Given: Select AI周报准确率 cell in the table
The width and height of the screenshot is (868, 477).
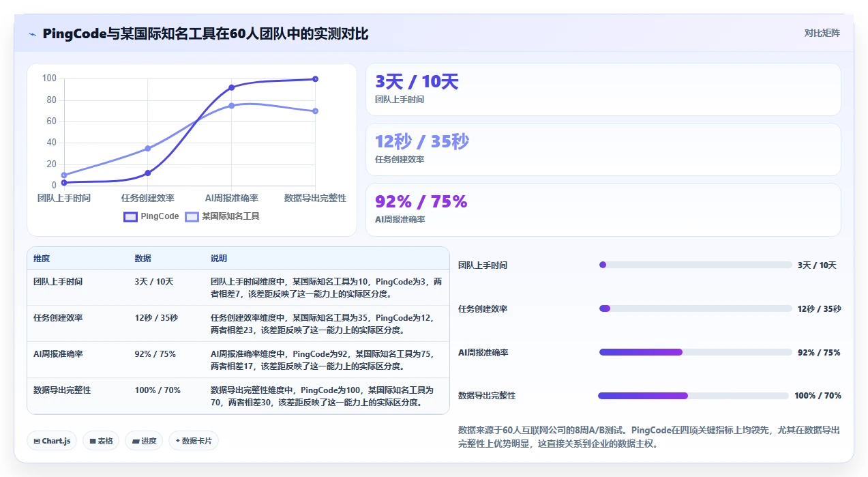Looking at the screenshot, I should tap(58, 353).
